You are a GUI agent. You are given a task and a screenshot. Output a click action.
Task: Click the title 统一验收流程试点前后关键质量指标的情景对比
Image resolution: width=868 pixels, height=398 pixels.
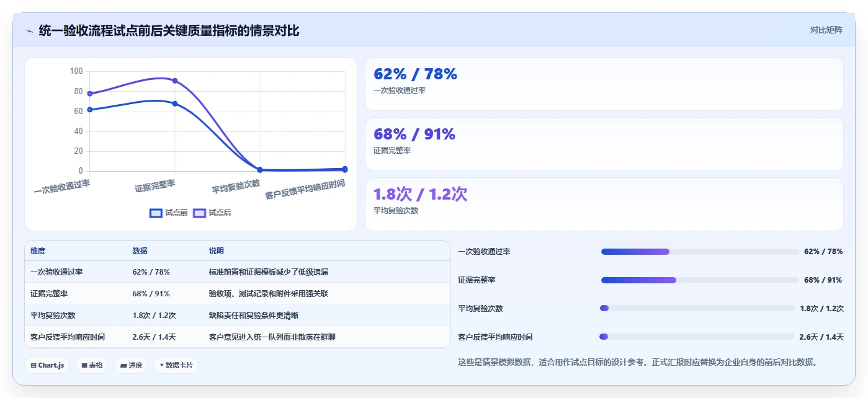169,30
